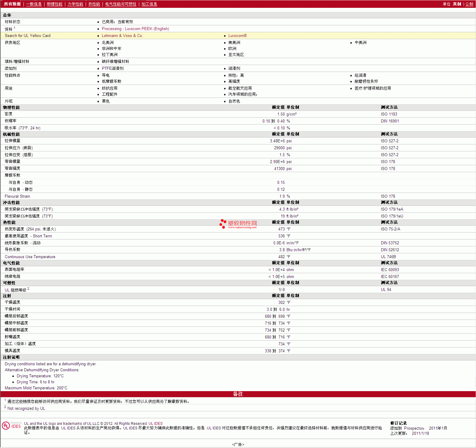Click the 干燥温度 row label
The width and height of the screenshot is (476, 448).
12,302
